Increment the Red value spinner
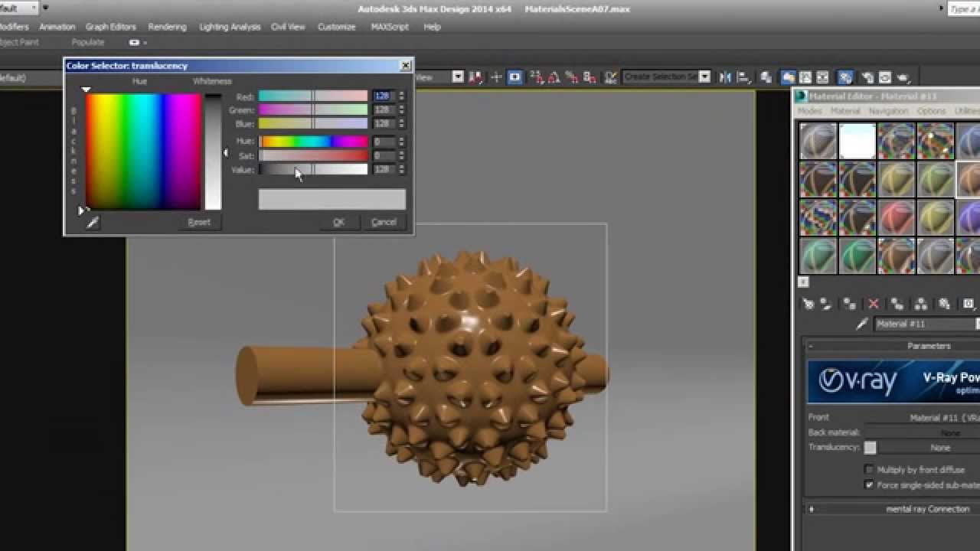The image size is (980, 551). tap(401, 94)
